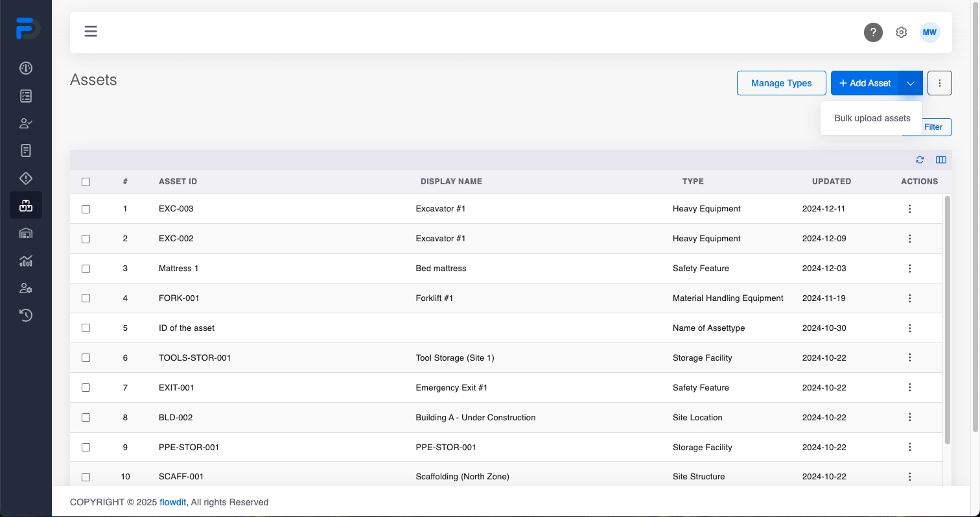The width and height of the screenshot is (980, 517).
Task: Open the dashboard gauge icon in sidebar
Action: pos(26,68)
